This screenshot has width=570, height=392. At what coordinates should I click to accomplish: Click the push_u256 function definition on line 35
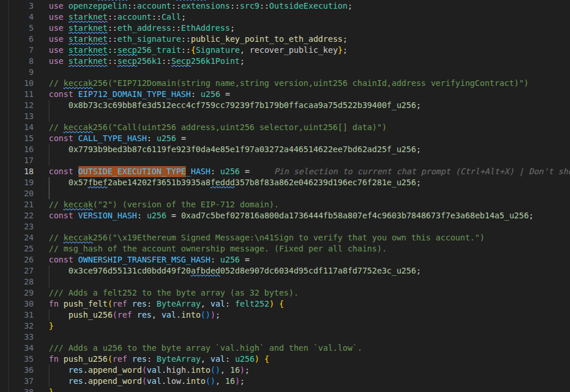pos(85,359)
